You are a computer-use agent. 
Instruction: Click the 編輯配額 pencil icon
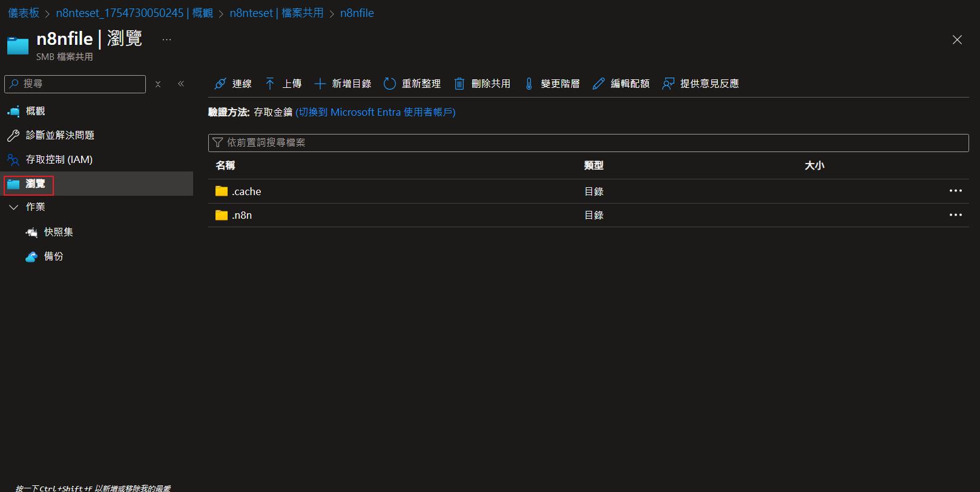(x=599, y=84)
